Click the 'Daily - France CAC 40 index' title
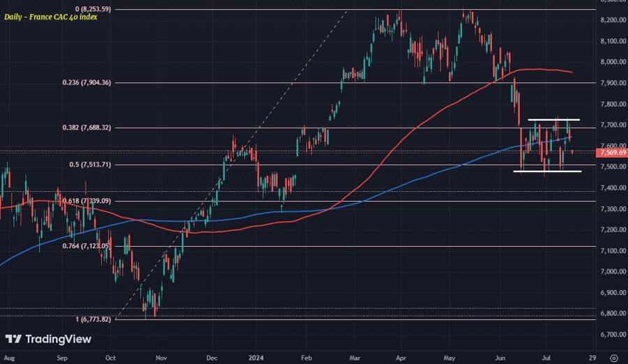 (51, 17)
